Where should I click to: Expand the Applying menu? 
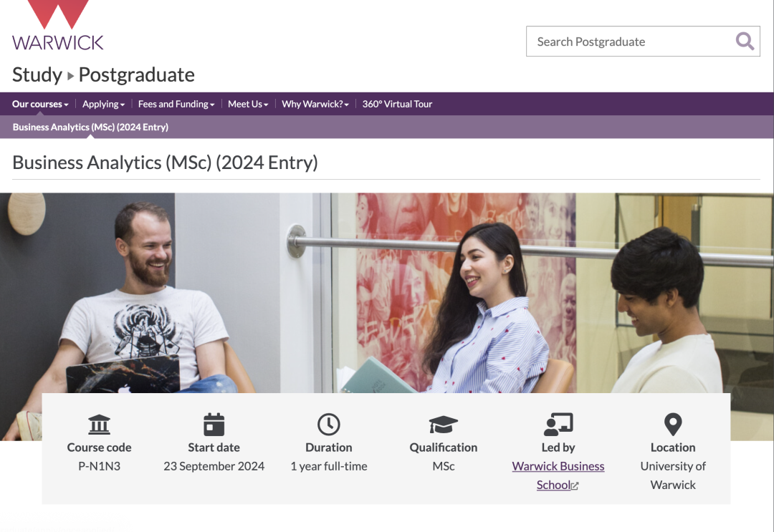pos(103,104)
